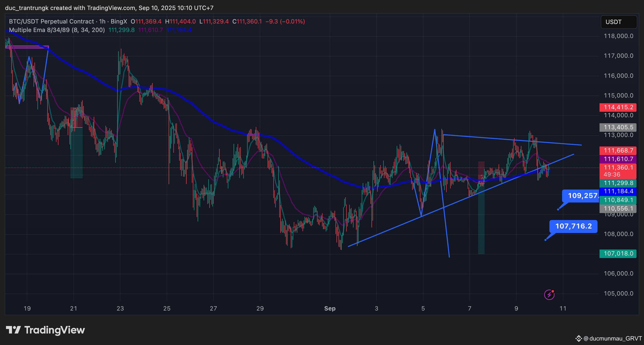Viewport: 644px width, 345px height.
Task: Click the TradingView logo at bottom left
Action: [45, 330]
